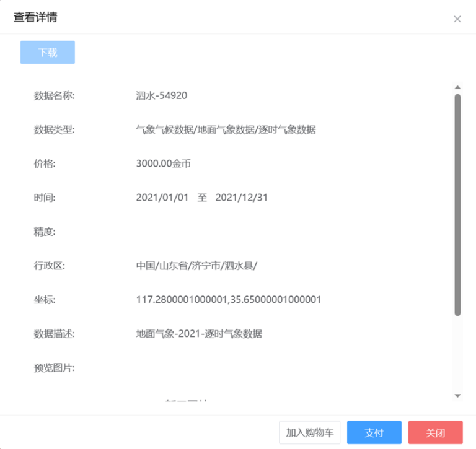Image resolution: width=476 pixels, height=449 pixels.
Task: Add the dataset via 加入购物车
Action: tap(310, 433)
